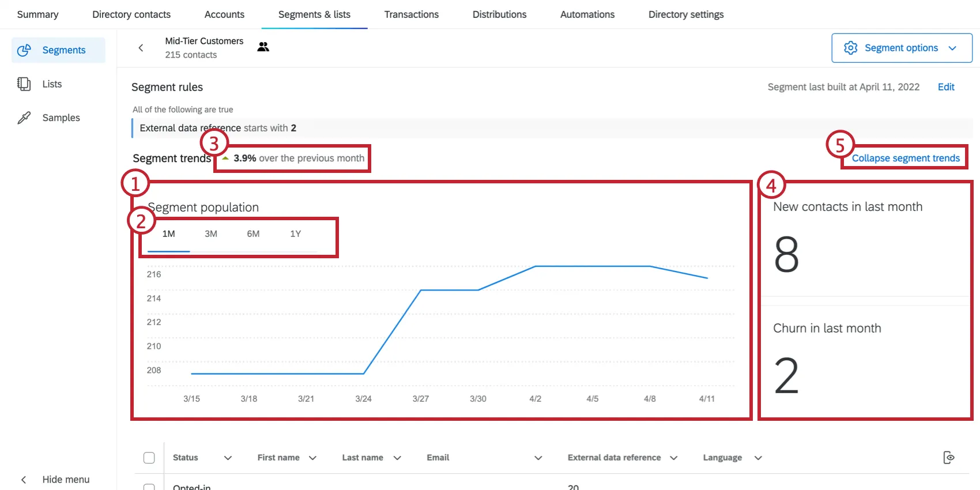Select the 3M time range tab
The width and height of the screenshot is (980, 490).
click(211, 234)
